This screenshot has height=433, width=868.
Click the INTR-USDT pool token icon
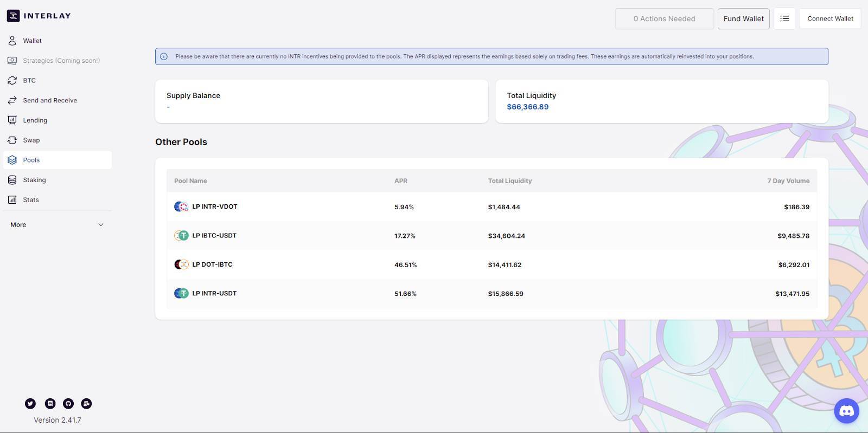(x=181, y=293)
